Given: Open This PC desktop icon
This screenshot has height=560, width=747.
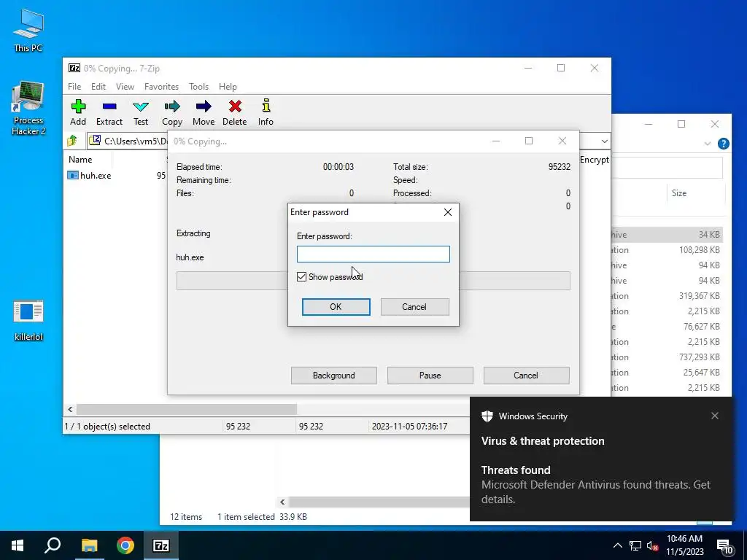Looking at the screenshot, I should (28, 30).
